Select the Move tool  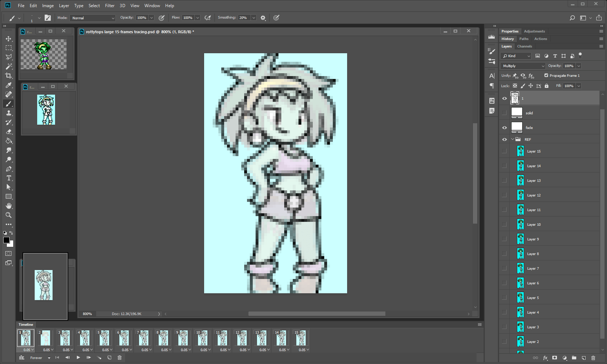9,39
